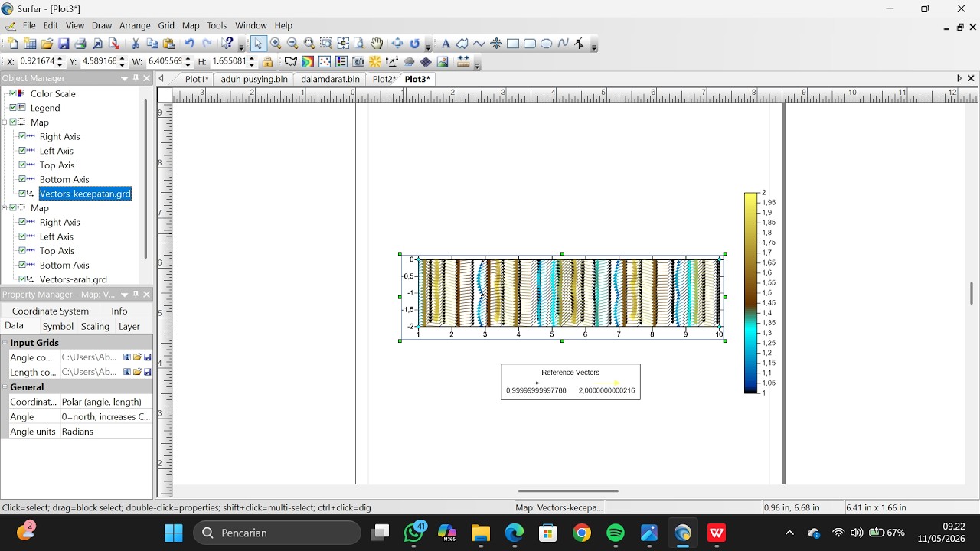This screenshot has height=551, width=980.
Task: Uncheck the Color Scale visibility checkbox
Action: pos(13,93)
